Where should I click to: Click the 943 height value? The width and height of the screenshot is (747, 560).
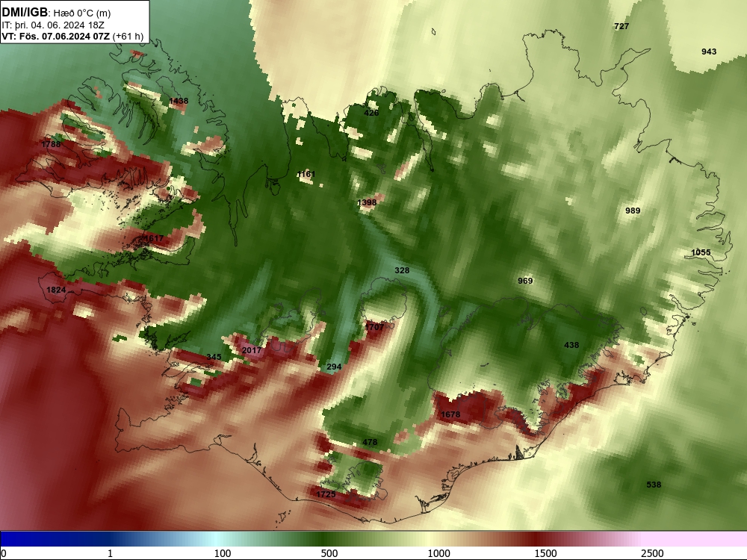pos(709,52)
